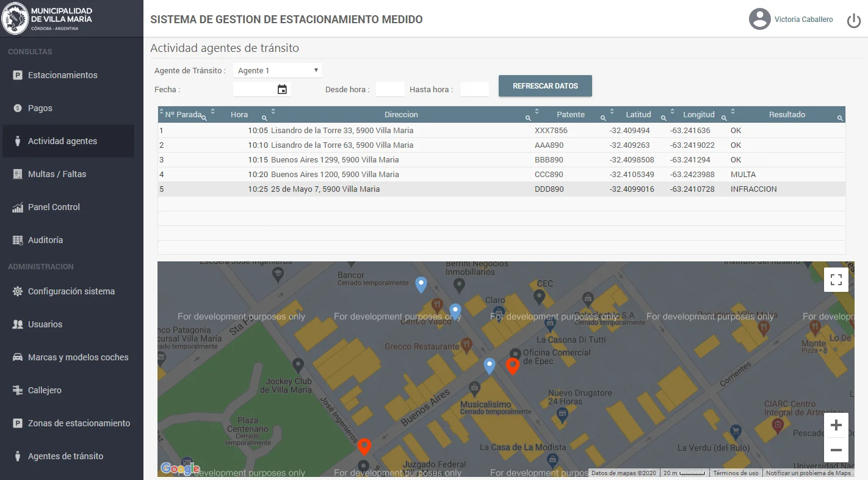Open the calendar date picker icon
The height and width of the screenshot is (480, 868).
[x=282, y=90]
